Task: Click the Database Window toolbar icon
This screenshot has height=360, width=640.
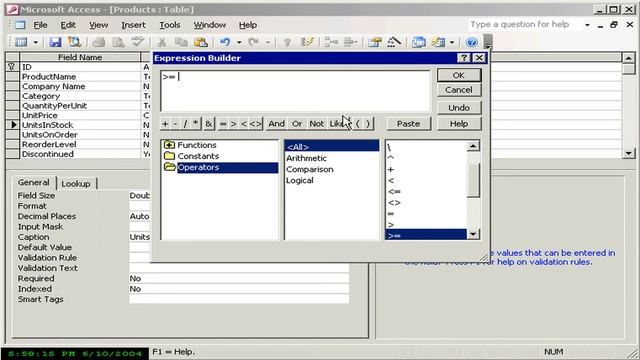Action: pyautogui.click(x=418, y=42)
